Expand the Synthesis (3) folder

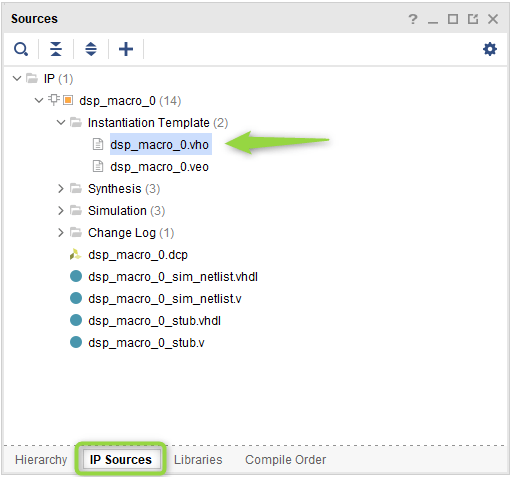61,189
